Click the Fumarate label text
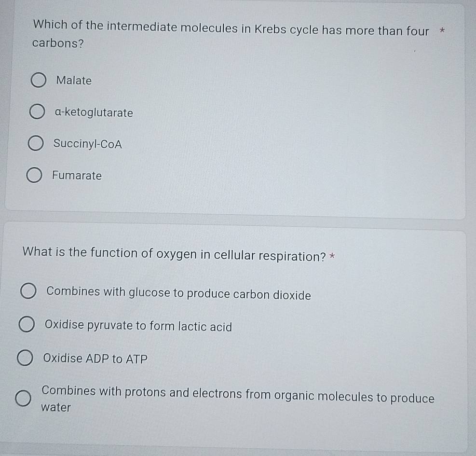 point(78,176)
